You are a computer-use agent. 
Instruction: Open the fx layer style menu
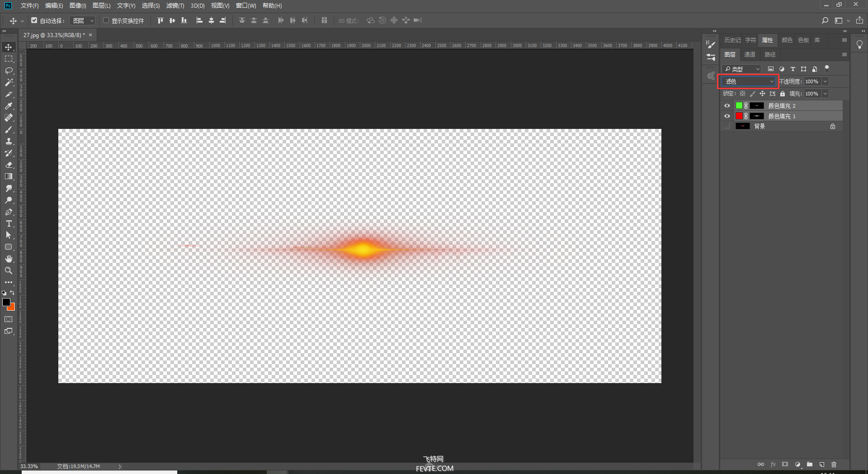[773, 465]
